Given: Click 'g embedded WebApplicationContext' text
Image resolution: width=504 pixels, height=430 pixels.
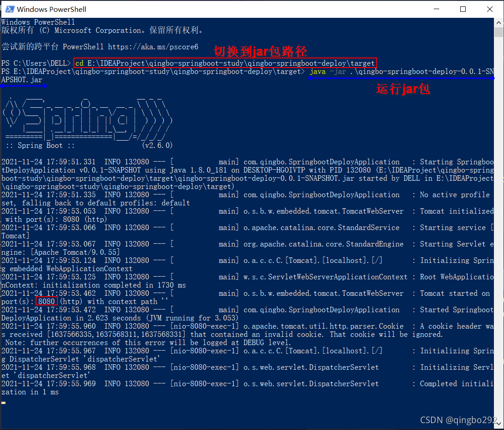Looking at the screenshot, I should 67,269.
